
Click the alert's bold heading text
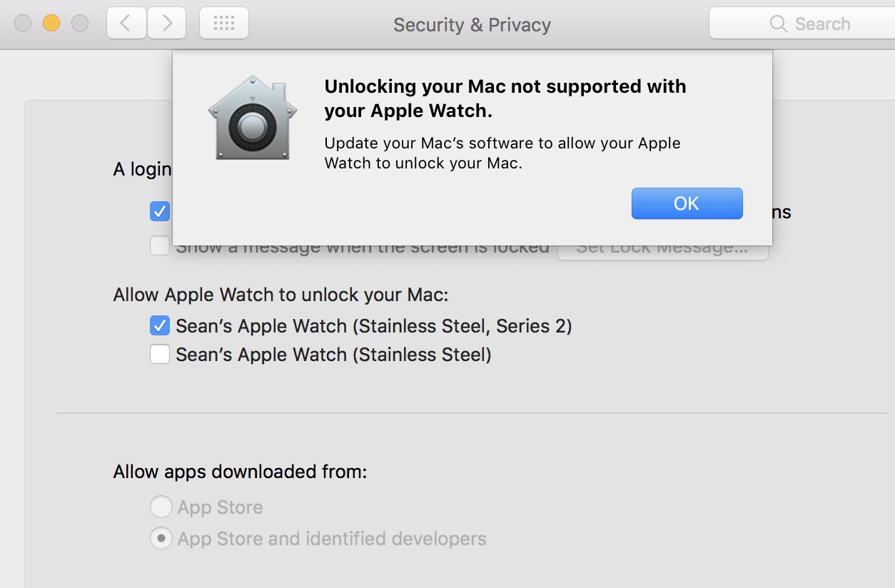(505, 98)
